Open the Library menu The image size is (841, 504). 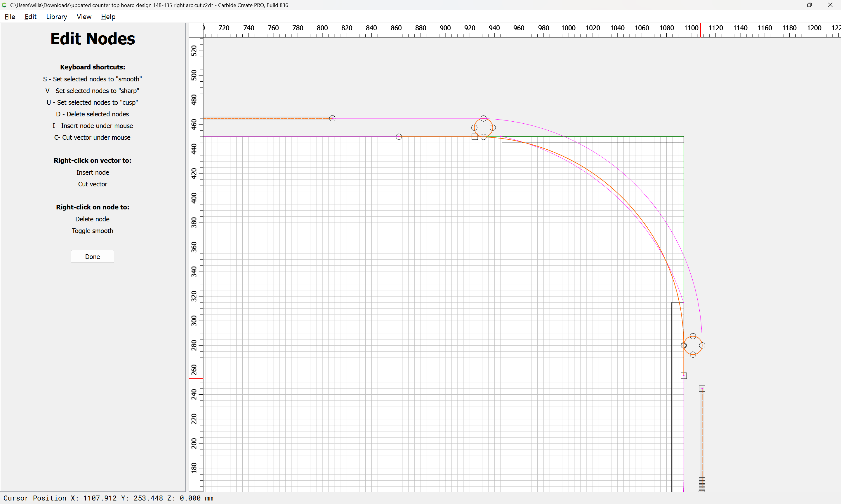pos(56,17)
